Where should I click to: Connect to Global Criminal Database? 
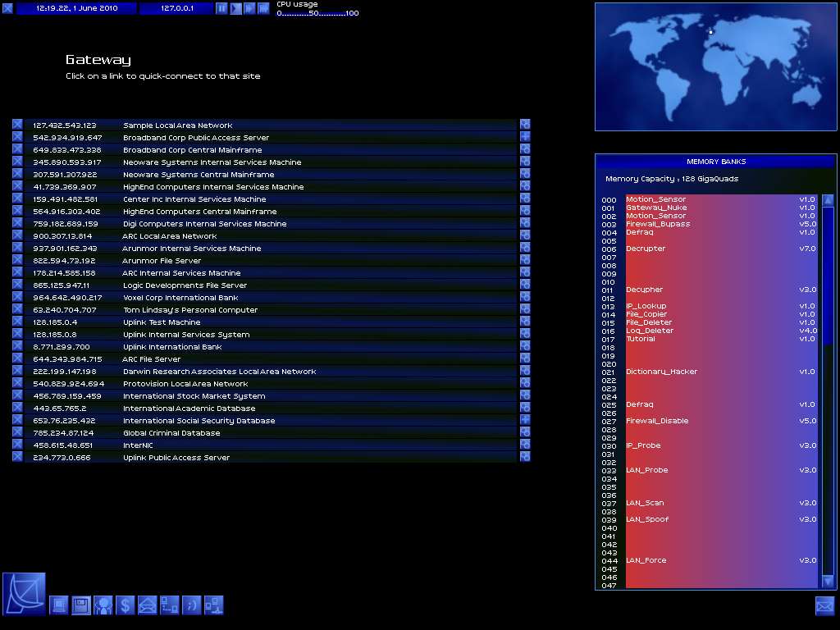(171, 433)
